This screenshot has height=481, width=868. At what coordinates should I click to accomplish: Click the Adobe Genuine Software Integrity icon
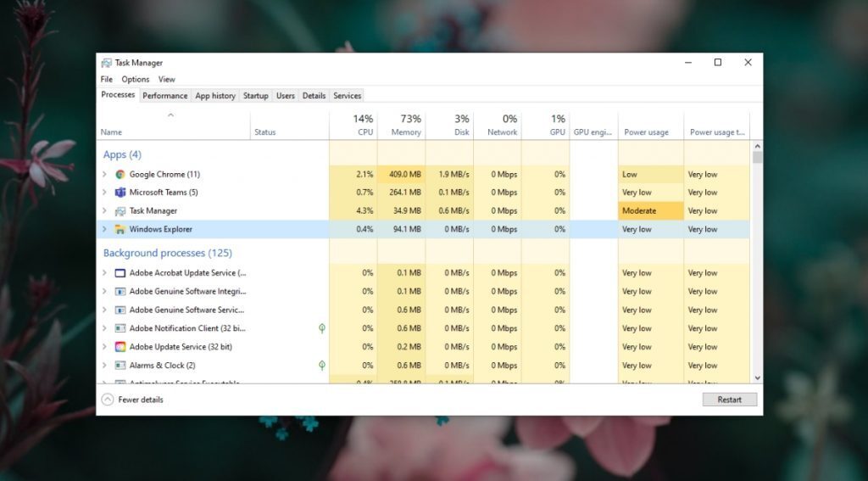(x=120, y=292)
